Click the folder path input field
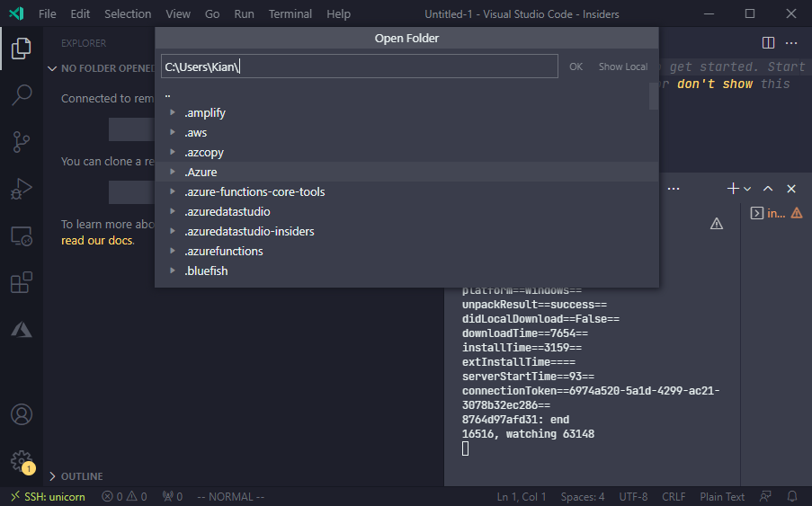812x506 pixels. point(360,67)
